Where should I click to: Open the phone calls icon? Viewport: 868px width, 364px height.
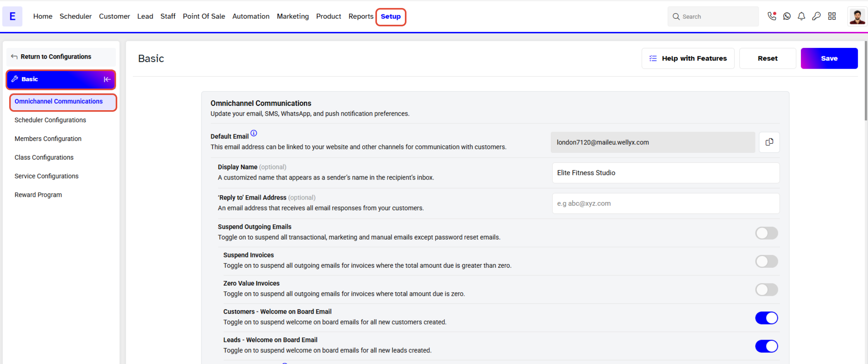point(772,16)
